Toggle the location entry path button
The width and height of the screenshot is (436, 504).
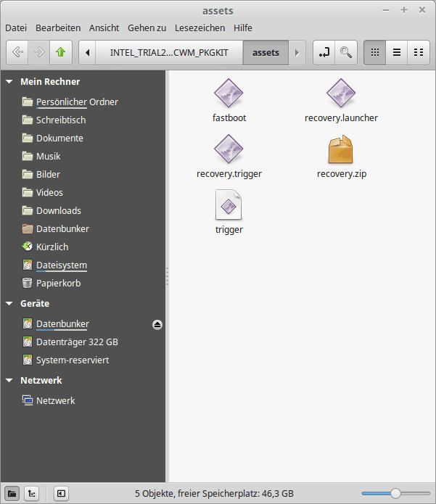tap(324, 52)
